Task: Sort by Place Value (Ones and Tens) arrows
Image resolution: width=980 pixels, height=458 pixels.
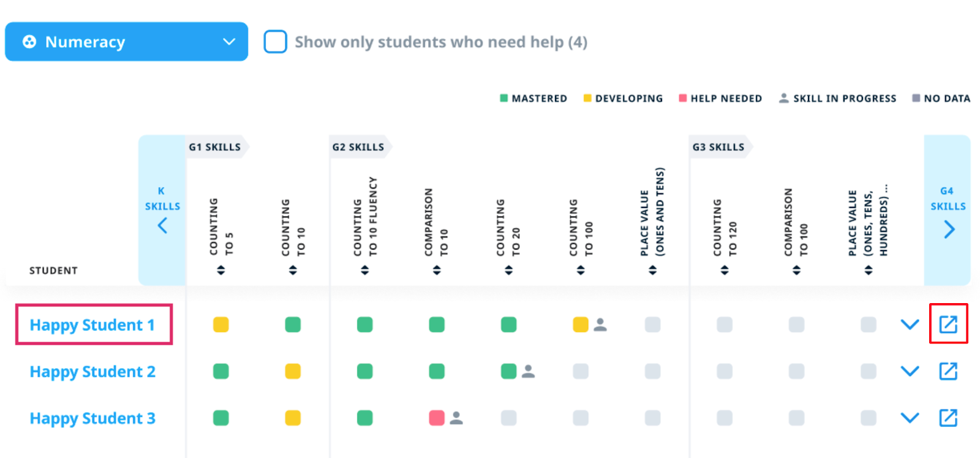Action: pyautogui.click(x=653, y=270)
